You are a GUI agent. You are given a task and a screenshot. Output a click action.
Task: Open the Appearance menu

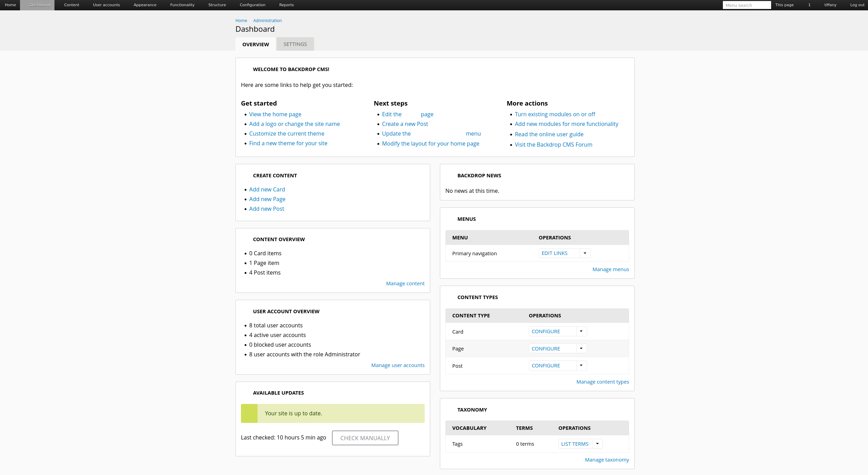145,5
